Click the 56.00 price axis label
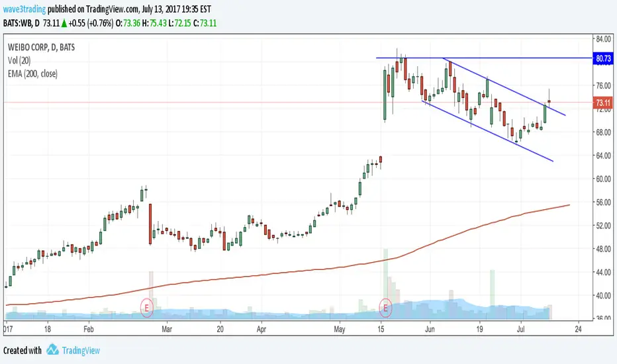617x364 pixels. 603,203
